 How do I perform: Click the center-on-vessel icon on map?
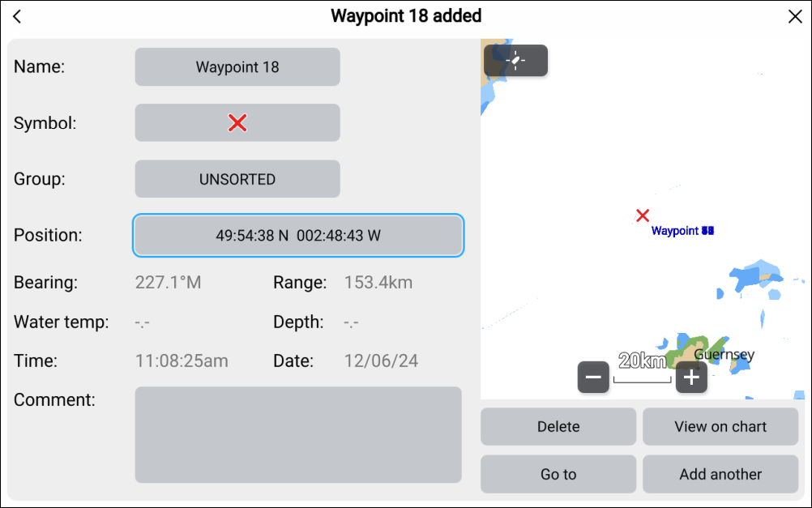click(x=515, y=61)
